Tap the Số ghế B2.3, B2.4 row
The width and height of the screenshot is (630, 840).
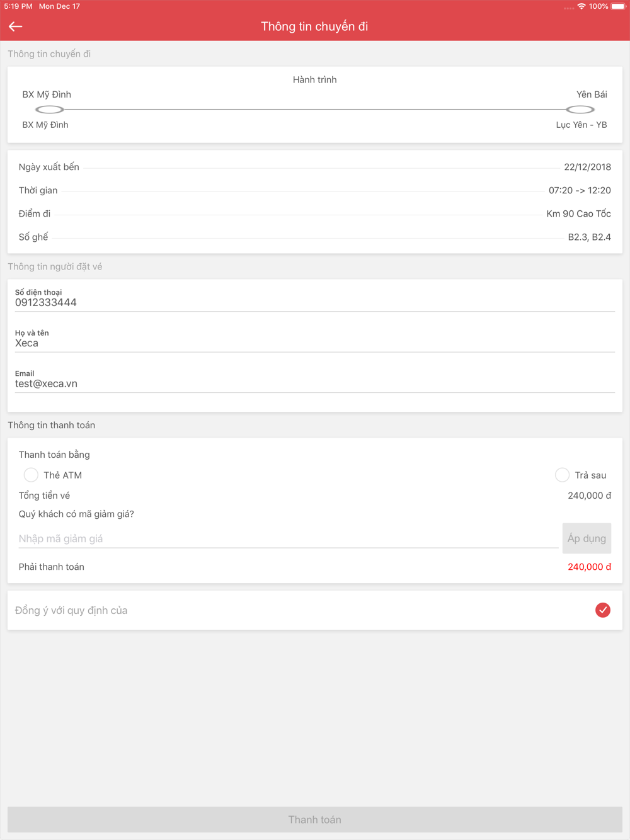tap(315, 237)
